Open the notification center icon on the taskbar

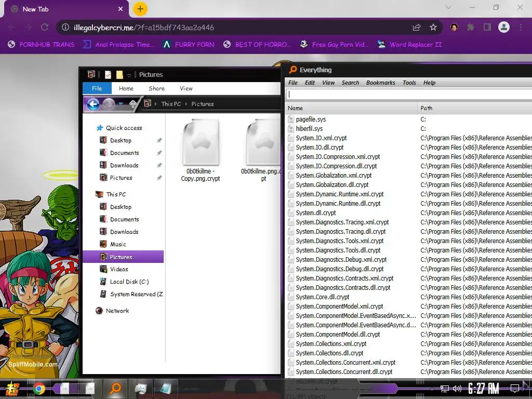click(515, 388)
